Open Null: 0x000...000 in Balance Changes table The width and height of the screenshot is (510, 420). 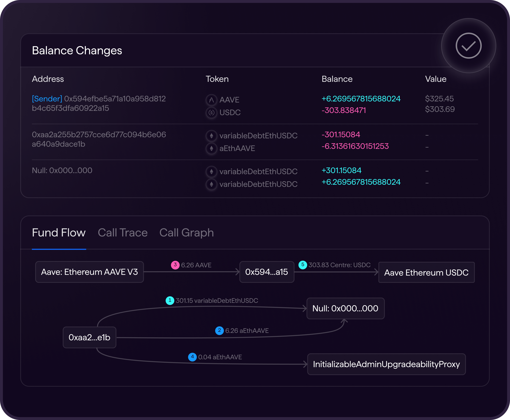[62, 170]
